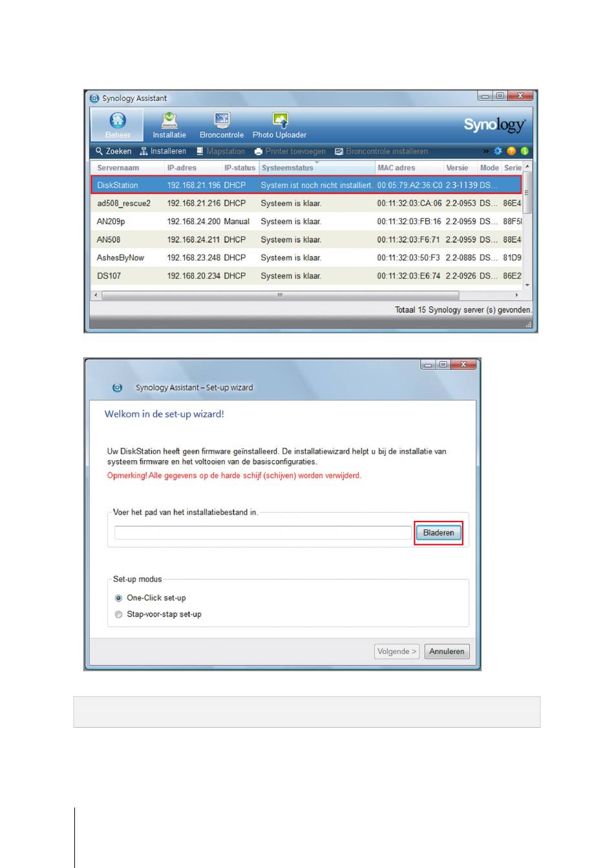The width and height of the screenshot is (614, 868).
Task: Switch to the Installatie tab
Action: [169, 125]
